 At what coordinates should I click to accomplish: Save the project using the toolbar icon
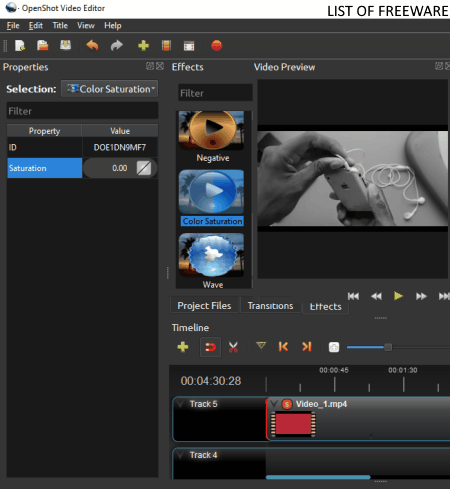pyautogui.click(x=65, y=45)
